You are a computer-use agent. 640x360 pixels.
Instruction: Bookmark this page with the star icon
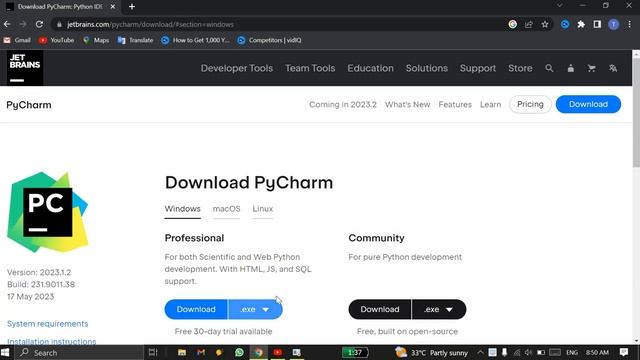pos(545,24)
